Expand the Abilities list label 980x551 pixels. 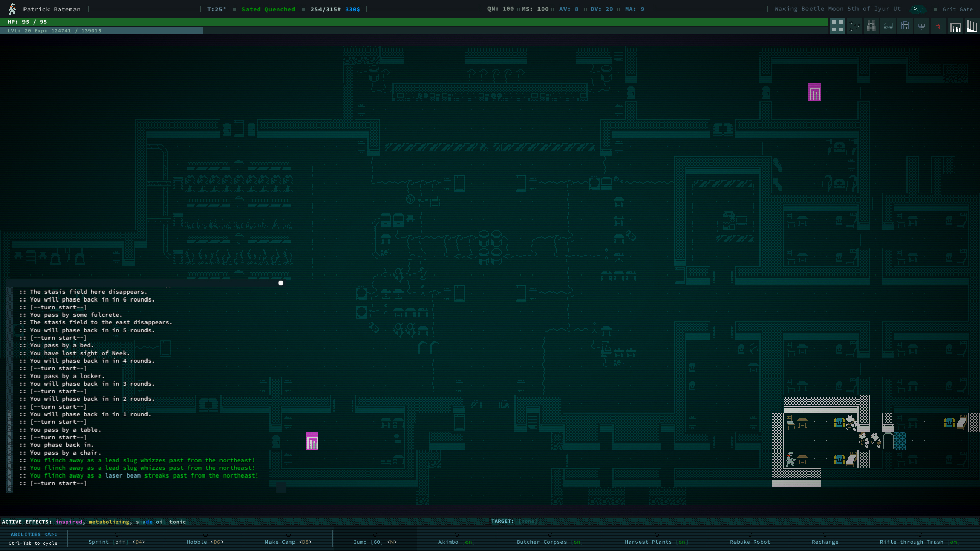pos(34,534)
